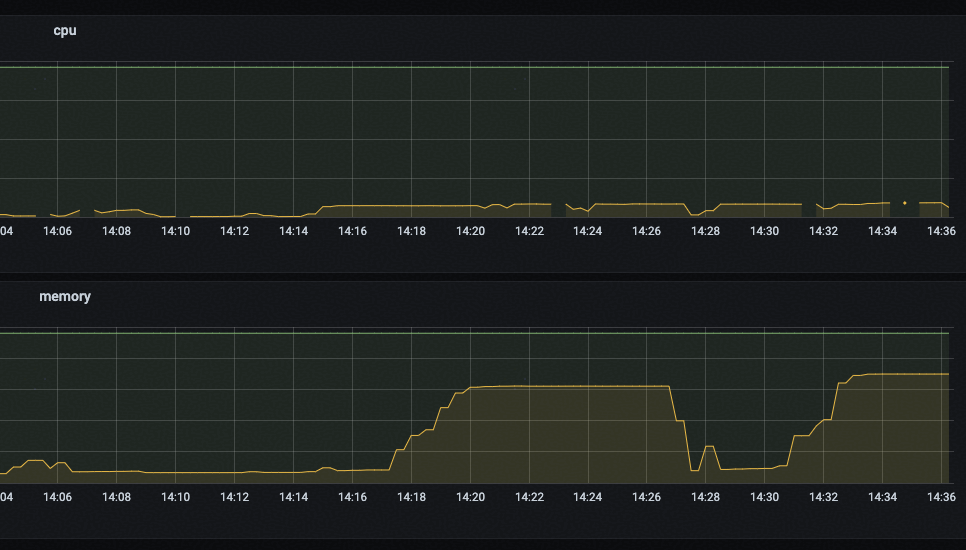The height and width of the screenshot is (550, 966).
Task: Click the 14:32 label on memory time axis
Action: pos(824,497)
